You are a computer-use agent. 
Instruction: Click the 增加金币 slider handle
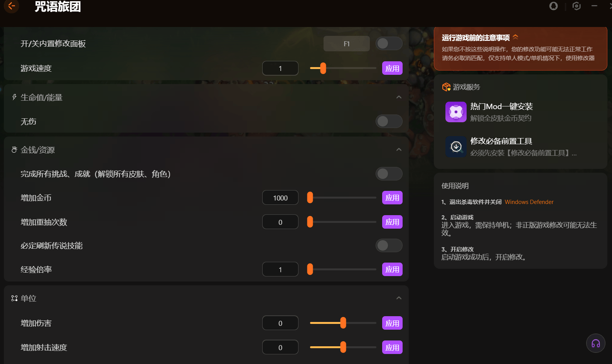click(x=310, y=198)
